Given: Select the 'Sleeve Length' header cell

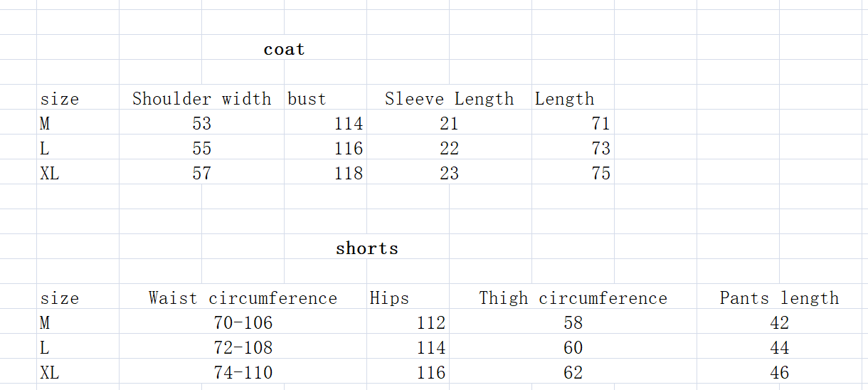Looking at the screenshot, I should (x=449, y=99).
